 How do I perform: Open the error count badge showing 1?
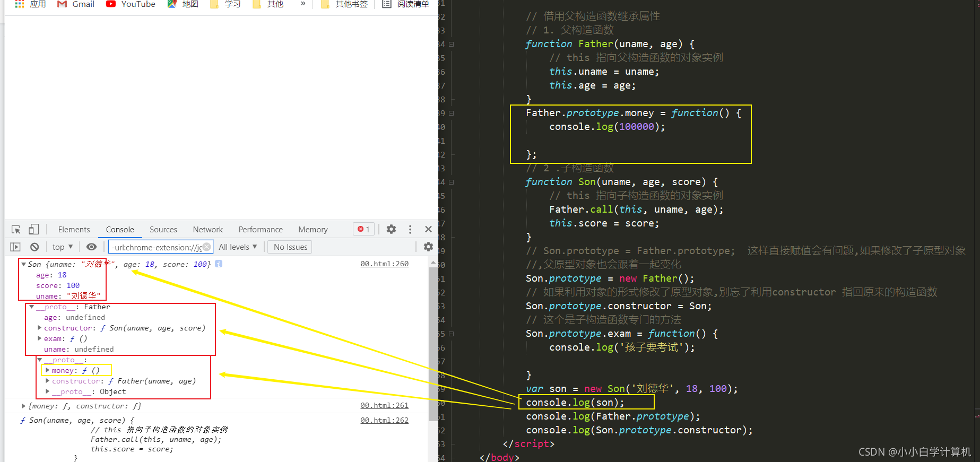364,229
